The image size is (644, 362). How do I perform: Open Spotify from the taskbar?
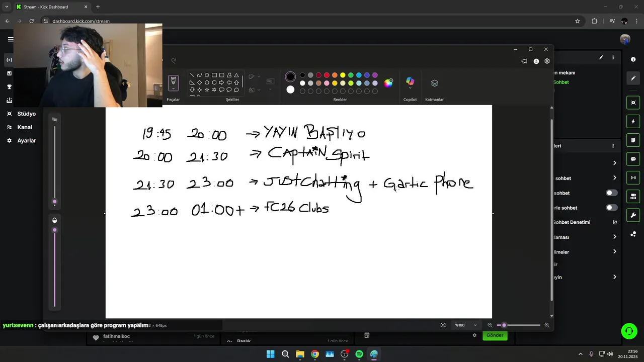click(359, 354)
